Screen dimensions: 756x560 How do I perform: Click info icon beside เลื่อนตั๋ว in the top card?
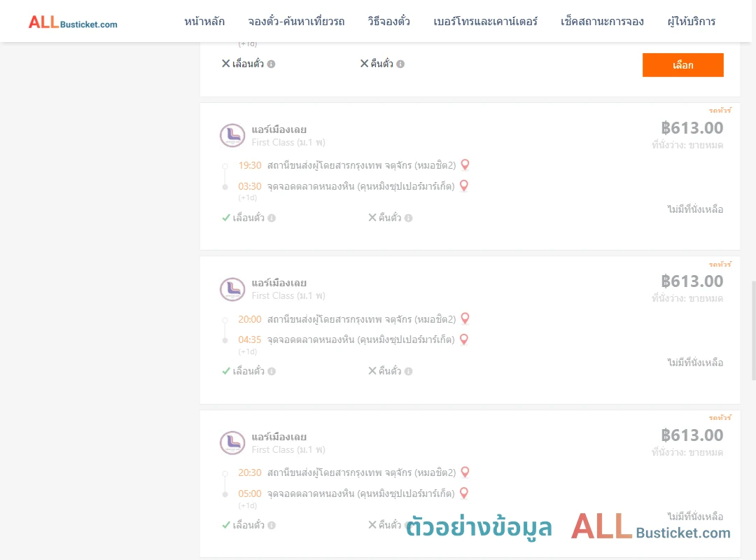[271, 64]
